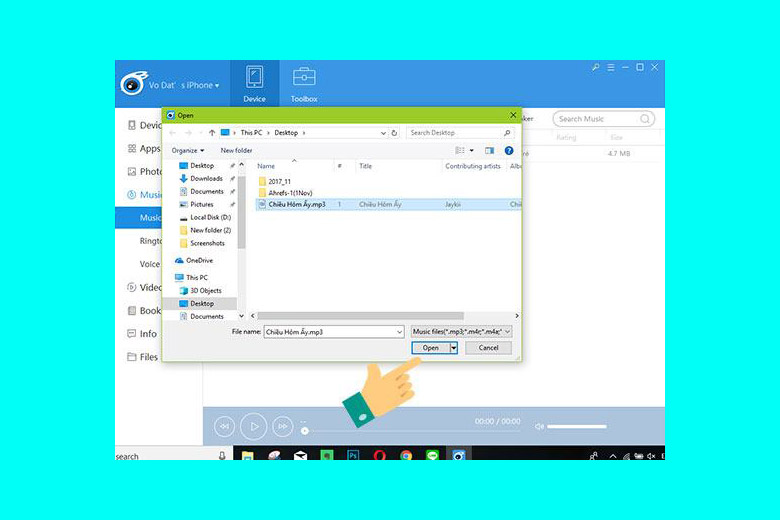Toggle the preview pane
This screenshot has width=780, height=520.
coord(489,150)
